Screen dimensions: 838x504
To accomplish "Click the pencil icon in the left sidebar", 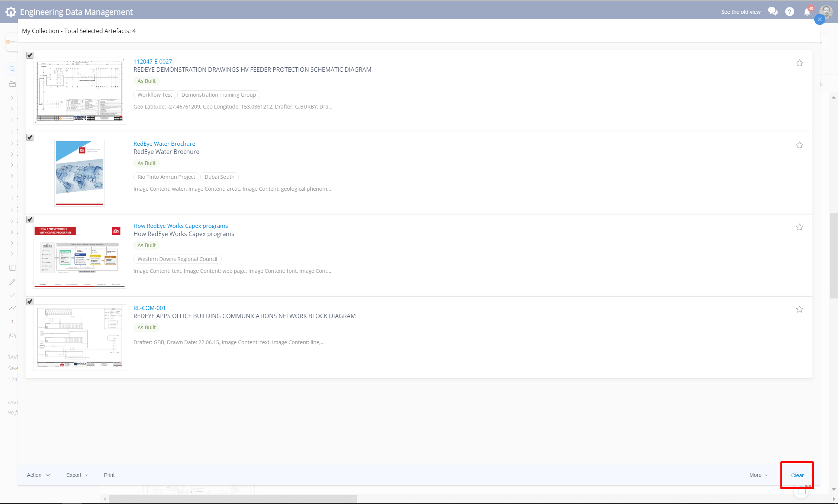I will [x=12, y=281].
